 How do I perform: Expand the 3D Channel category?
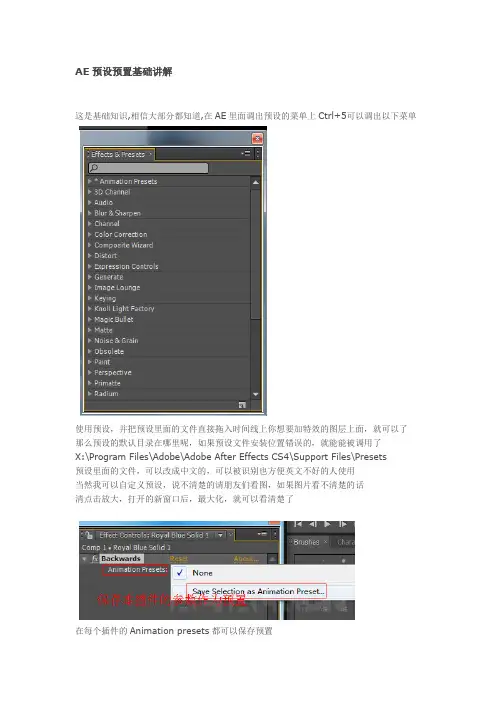[x=90, y=192]
